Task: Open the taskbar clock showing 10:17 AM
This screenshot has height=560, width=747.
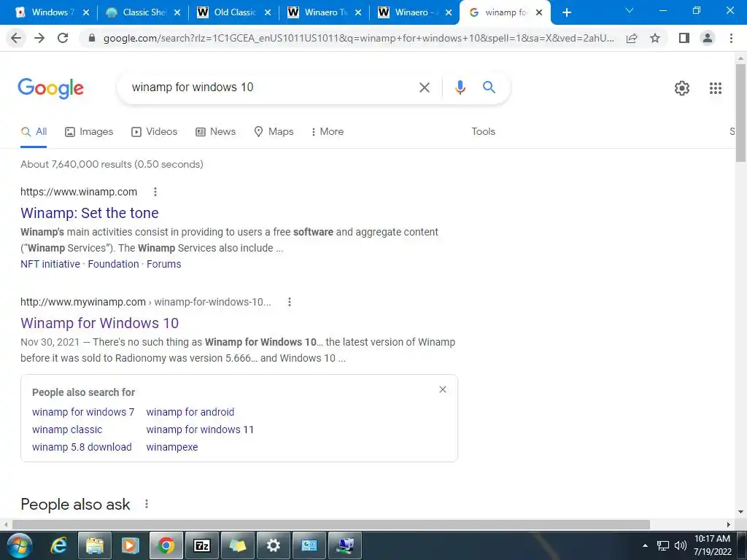Action: coord(712,545)
